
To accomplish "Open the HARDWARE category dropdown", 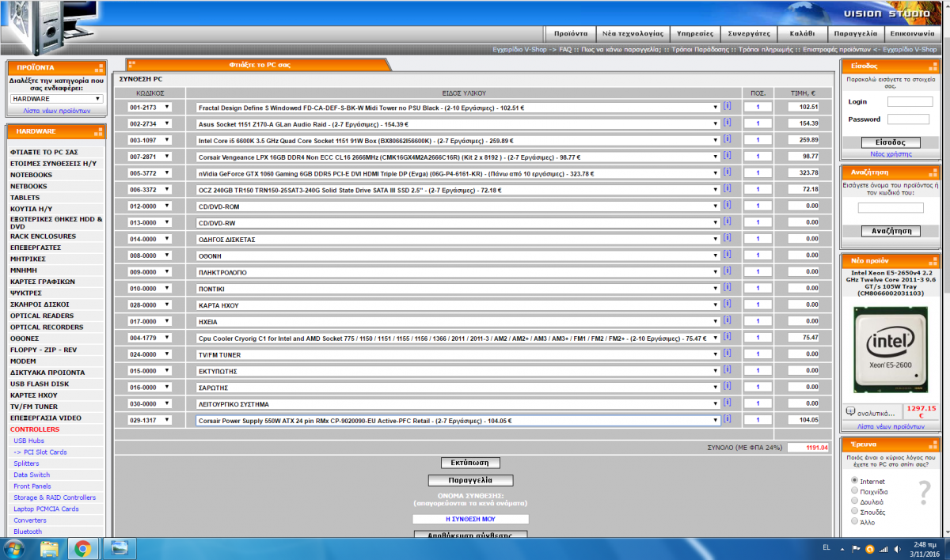I will 57,99.
